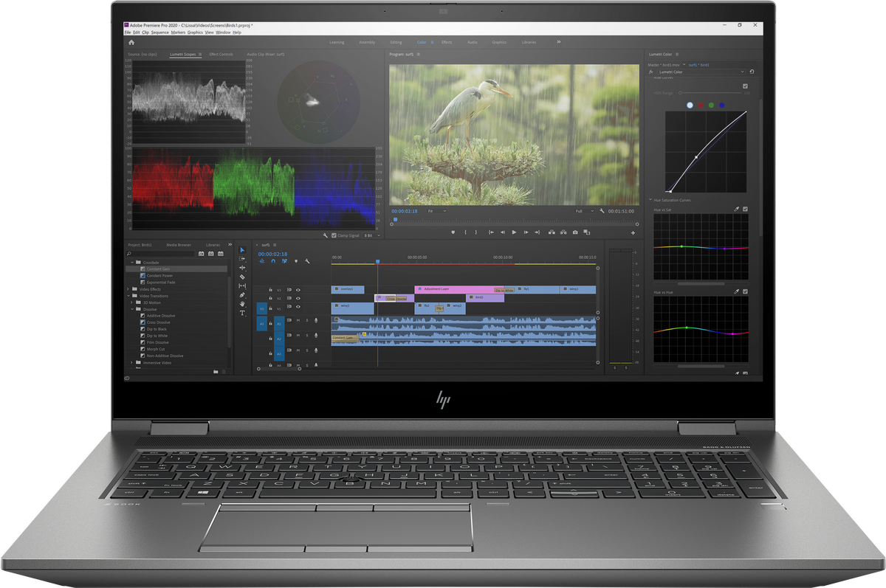Screen dimensions: 886x588
Task: Expand the Video Effects folder
Action: pyautogui.click(x=128, y=289)
